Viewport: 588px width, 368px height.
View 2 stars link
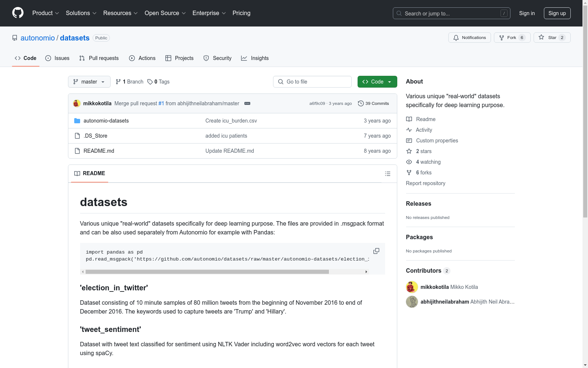[x=419, y=151]
